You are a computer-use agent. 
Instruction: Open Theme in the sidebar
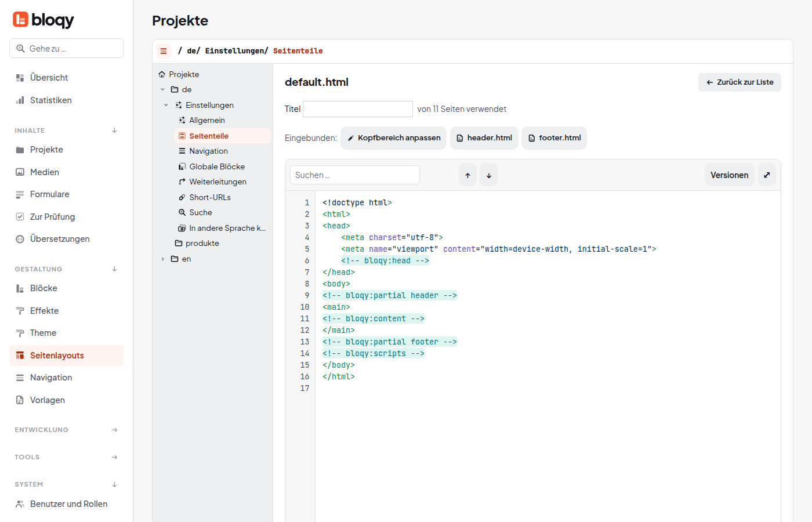[x=66, y=333]
